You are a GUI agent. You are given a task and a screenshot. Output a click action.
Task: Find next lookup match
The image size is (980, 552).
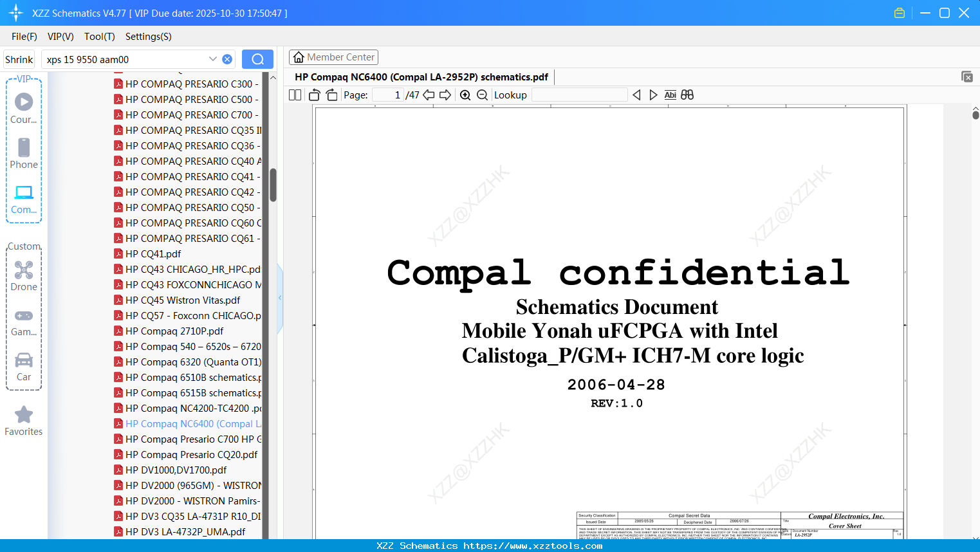tap(653, 95)
